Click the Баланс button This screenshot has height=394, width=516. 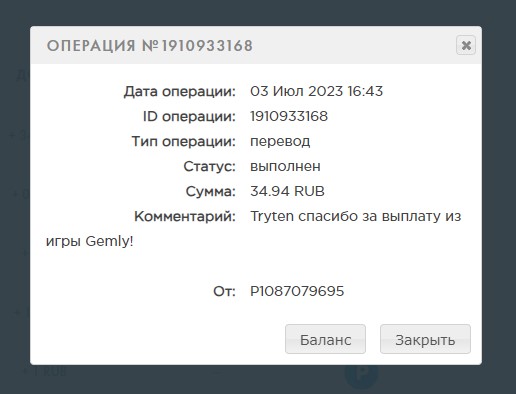tap(325, 339)
